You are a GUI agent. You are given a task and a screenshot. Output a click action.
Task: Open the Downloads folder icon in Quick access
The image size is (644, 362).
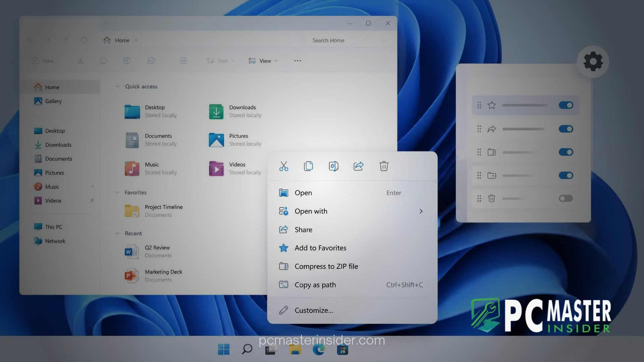click(x=216, y=111)
